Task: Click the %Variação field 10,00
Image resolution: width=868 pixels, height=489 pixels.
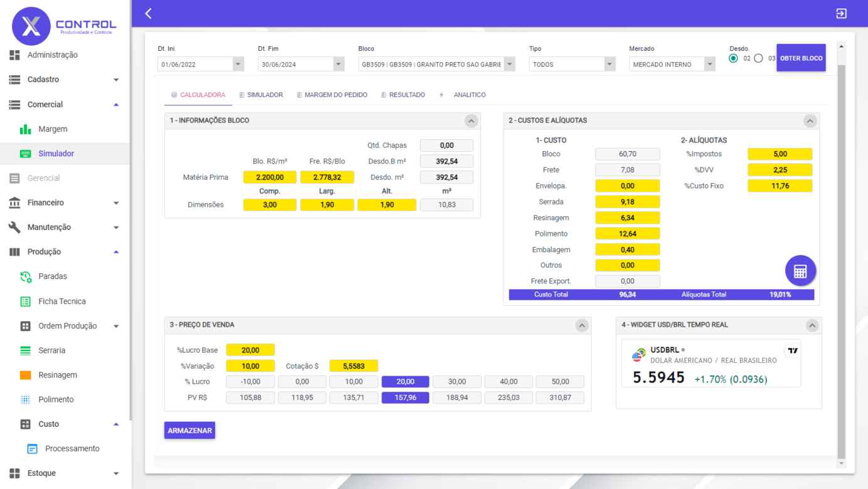Action: click(250, 365)
